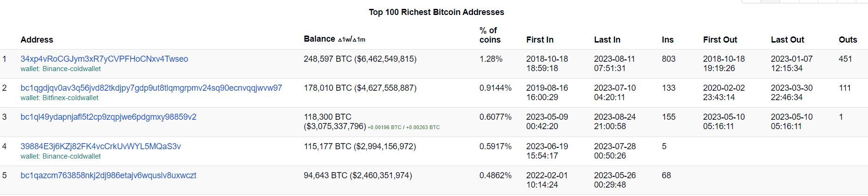The height and width of the screenshot is (196, 868).
Task: Open the 34xp4vRoCGJym3xR7yCVPFHoCNxv4Twseo address link
Action: 104,59
